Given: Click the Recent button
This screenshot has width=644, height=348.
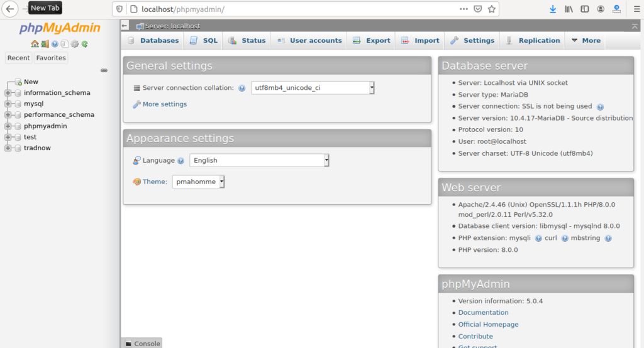Looking at the screenshot, I should [18, 58].
